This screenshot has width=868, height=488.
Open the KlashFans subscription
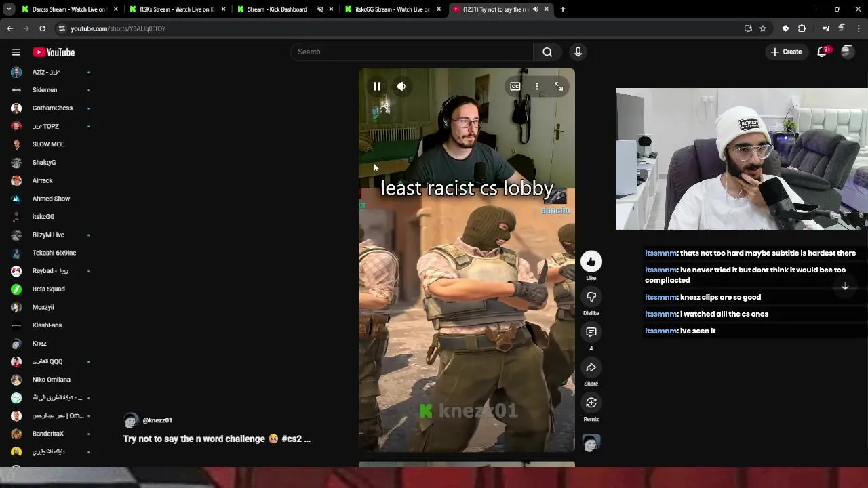click(x=47, y=325)
